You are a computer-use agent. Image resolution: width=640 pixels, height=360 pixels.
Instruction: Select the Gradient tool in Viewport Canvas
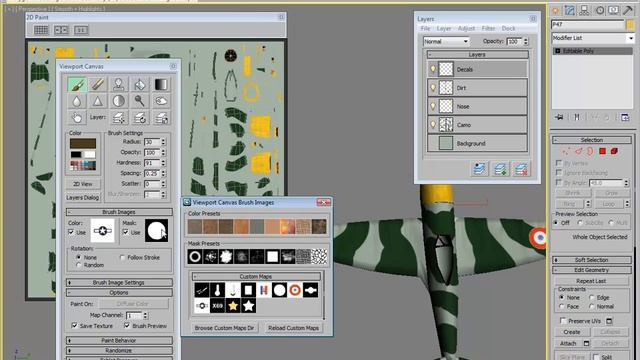click(x=161, y=84)
